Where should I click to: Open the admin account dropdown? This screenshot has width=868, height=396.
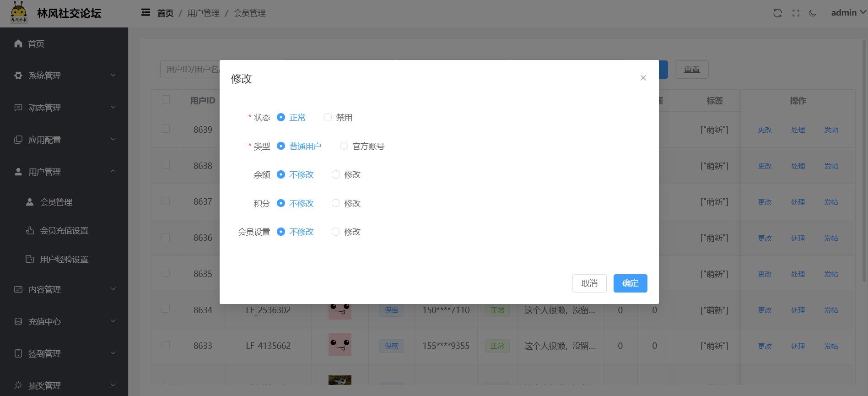pos(848,13)
